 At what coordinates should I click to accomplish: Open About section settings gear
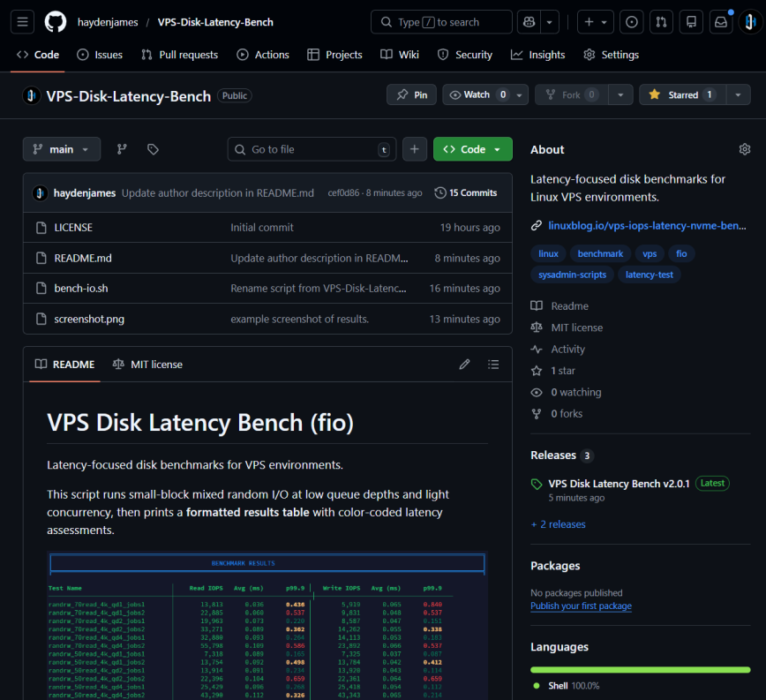pyautogui.click(x=744, y=149)
